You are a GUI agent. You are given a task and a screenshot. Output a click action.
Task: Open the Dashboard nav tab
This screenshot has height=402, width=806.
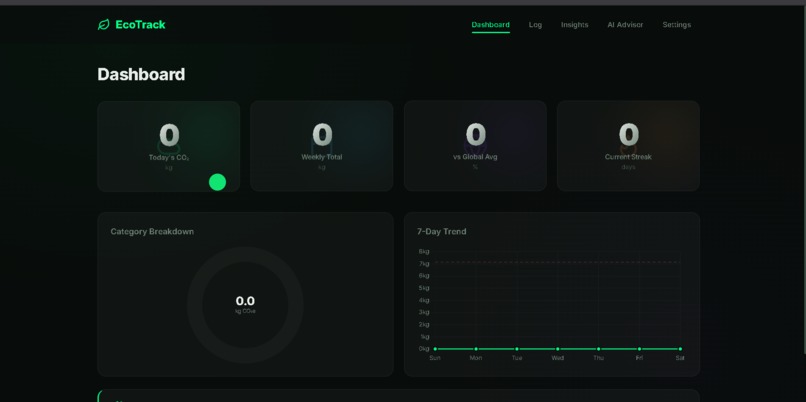pos(490,25)
